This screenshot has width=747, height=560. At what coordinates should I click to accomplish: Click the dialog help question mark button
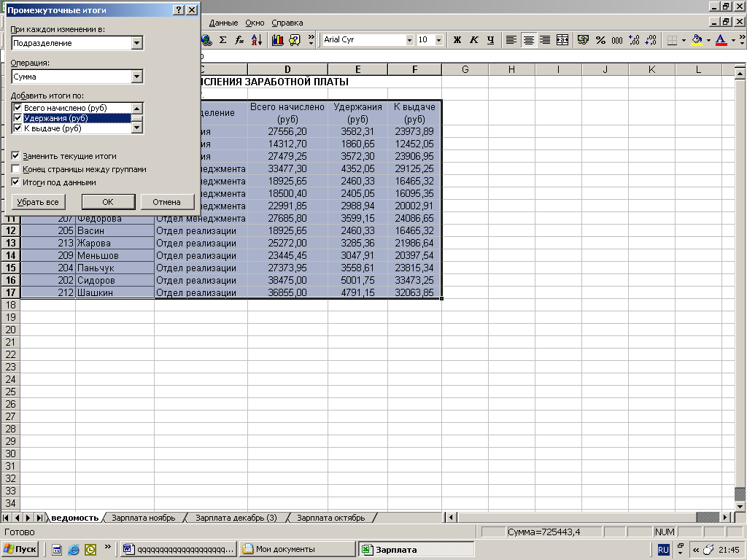coord(178,10)
